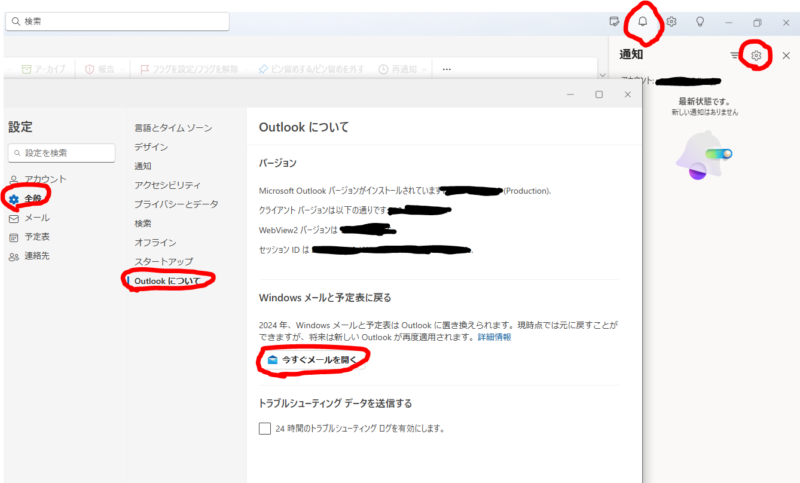Open notification settings gear in 通知 pane
The image size is (800, 483).
pyautogui.click(x=756, y=55)
